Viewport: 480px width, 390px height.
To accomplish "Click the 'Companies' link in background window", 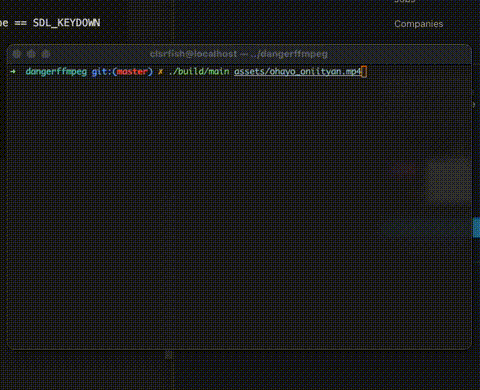I will click(x=419, y=24).
